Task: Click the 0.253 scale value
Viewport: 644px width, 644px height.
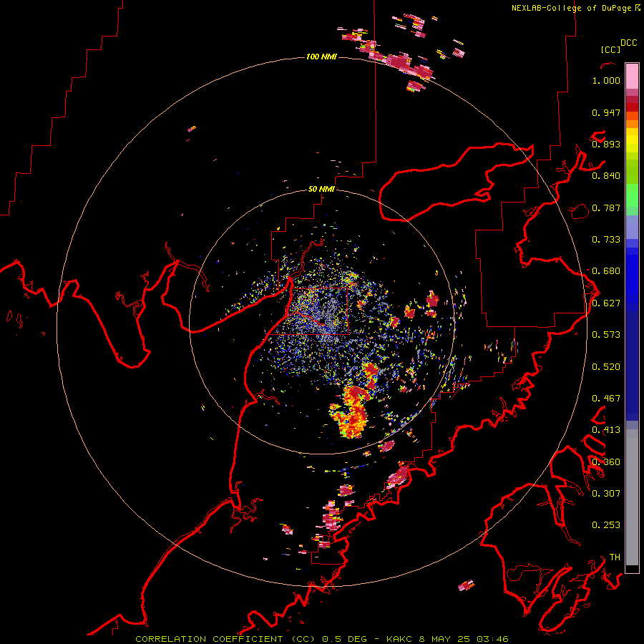Action: point(606,525)
